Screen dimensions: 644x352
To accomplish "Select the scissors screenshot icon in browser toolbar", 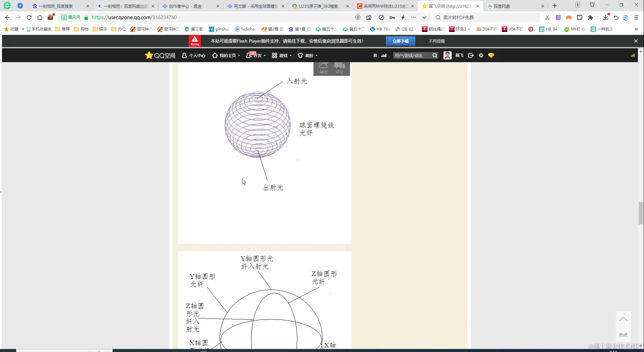I will [547, 17].
